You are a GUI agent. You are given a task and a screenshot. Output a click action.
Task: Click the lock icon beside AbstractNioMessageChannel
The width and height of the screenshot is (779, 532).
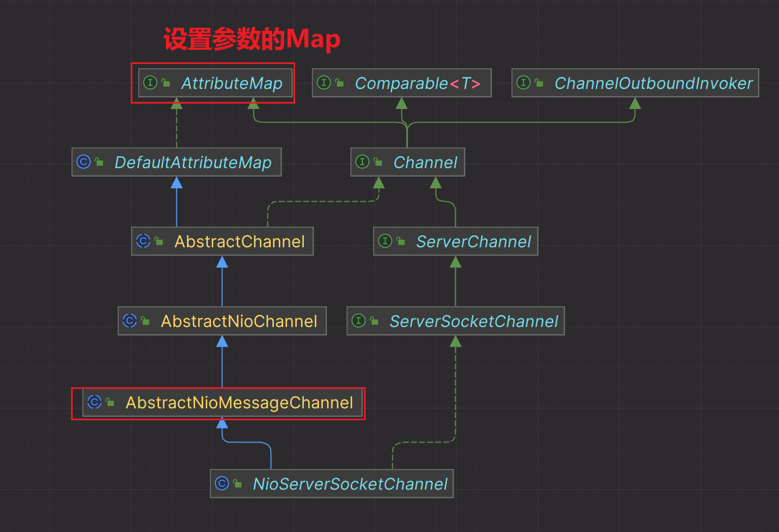pos(111,402)
